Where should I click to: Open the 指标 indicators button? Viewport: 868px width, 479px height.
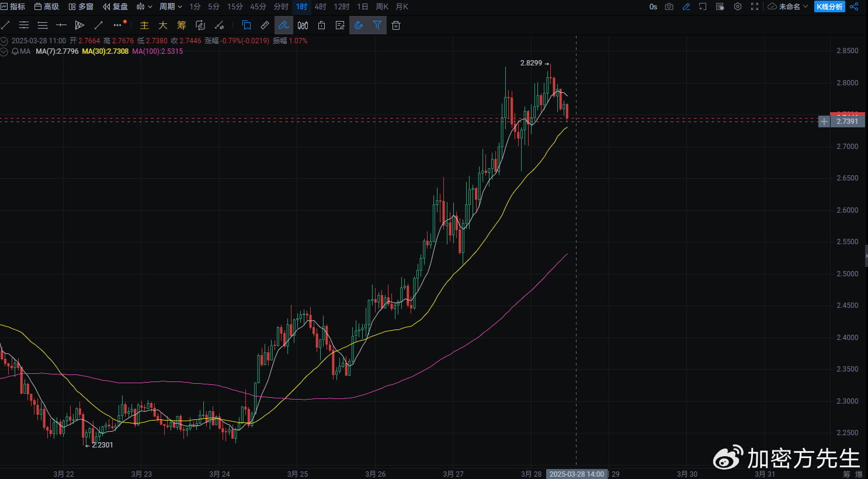pos(13,6)
